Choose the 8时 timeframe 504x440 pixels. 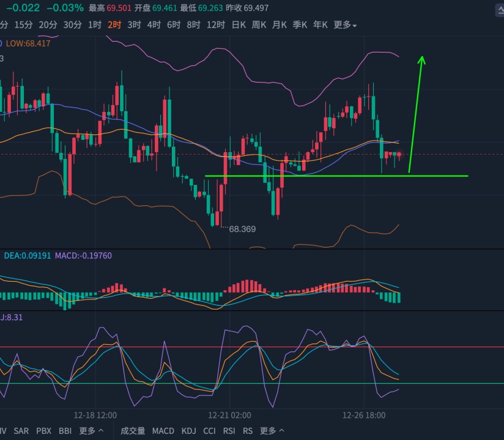[x=193, y=24]
